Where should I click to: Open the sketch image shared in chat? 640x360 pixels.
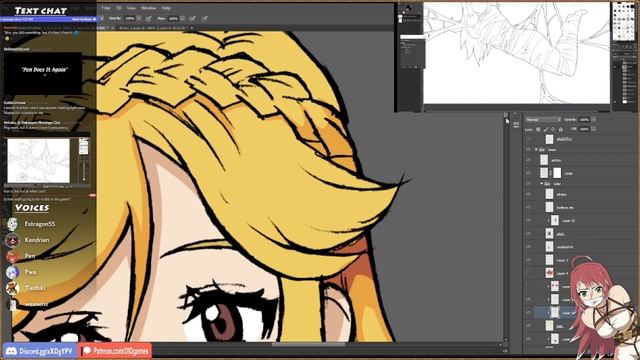click(x=39, y=160)
